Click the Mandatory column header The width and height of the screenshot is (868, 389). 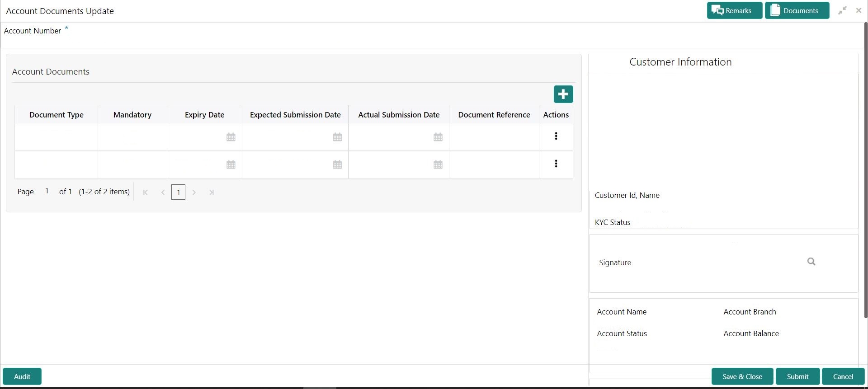pos(132,115)
